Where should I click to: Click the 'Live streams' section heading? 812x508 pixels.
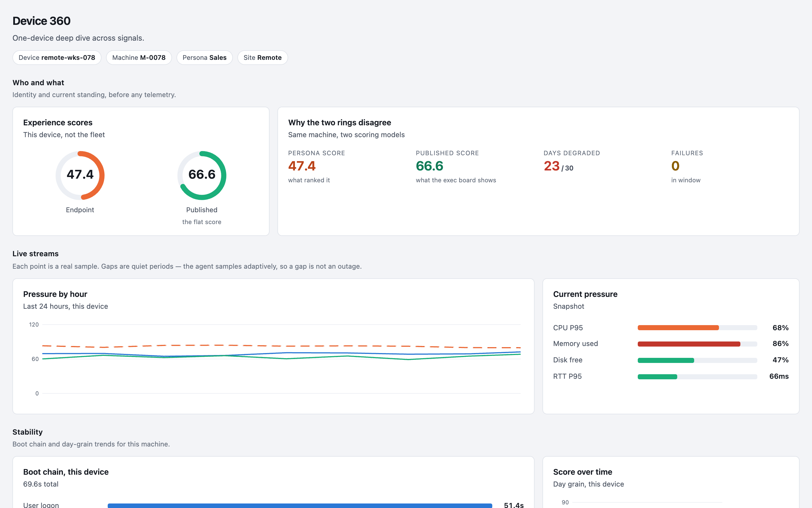tap(36, 254)
